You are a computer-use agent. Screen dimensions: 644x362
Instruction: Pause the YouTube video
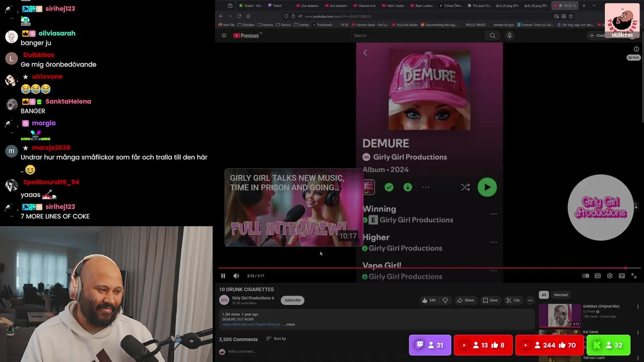click(223, 276)
